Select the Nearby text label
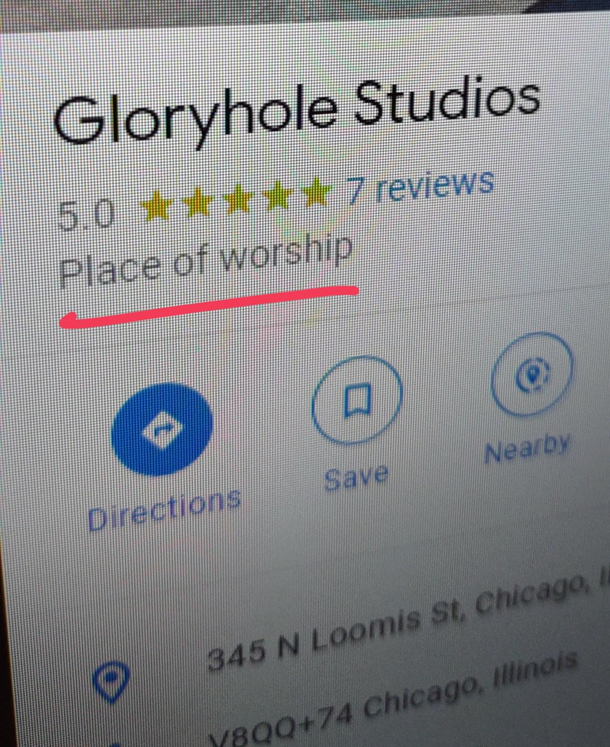The width and height of the screenshot is (610, 747). 527,447
